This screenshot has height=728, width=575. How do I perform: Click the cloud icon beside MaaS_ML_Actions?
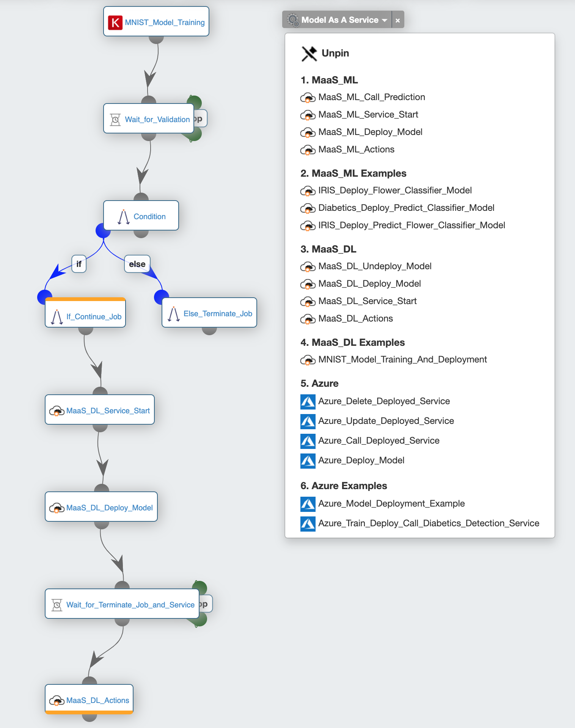pos(308,150)
